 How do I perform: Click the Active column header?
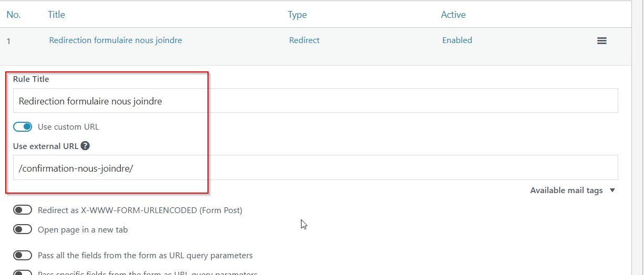pos(453,15)
